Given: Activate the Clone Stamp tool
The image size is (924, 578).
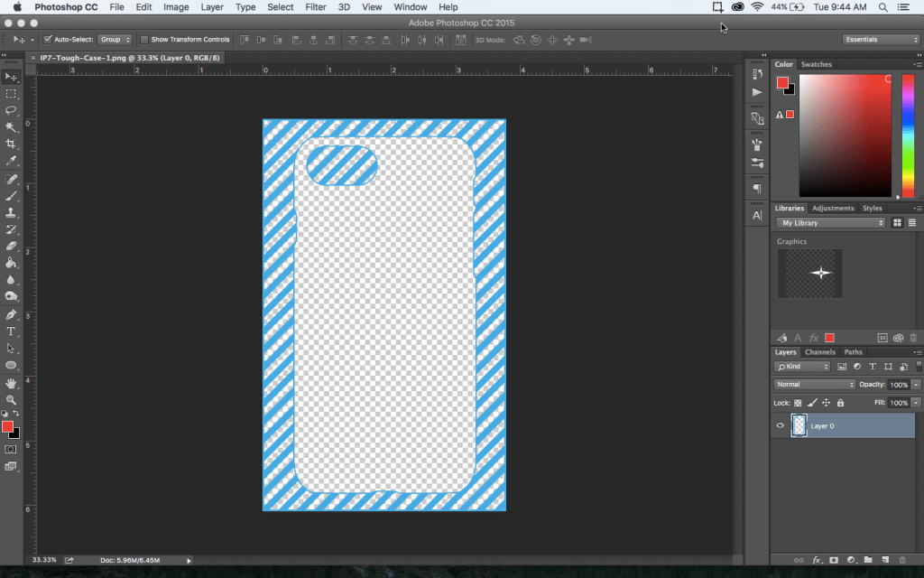Looking at the screenshot, I should pyautogui.click(x=12, y=213).
